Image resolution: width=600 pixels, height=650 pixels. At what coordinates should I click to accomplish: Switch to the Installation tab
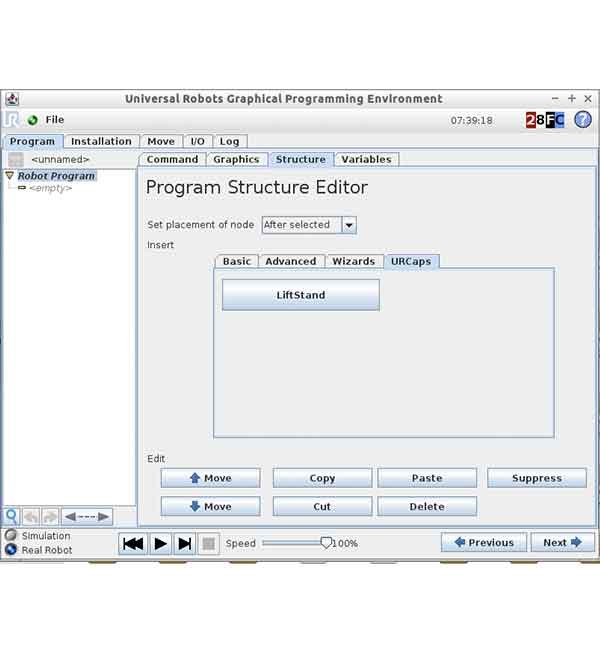(x=101, y=141)
